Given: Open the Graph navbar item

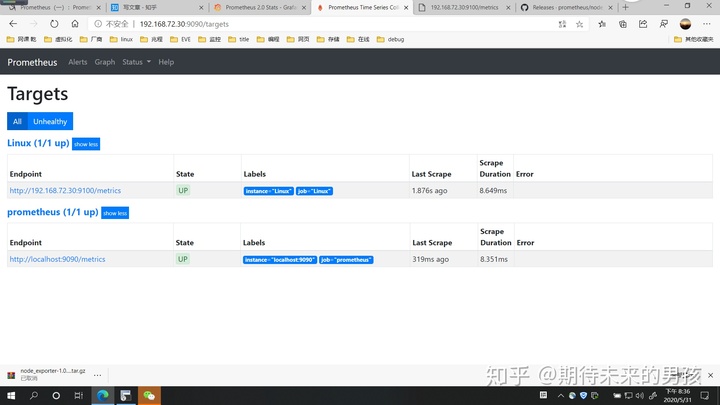Looking at the screenshot, I should pyautogui.click(x=105, y=62).
